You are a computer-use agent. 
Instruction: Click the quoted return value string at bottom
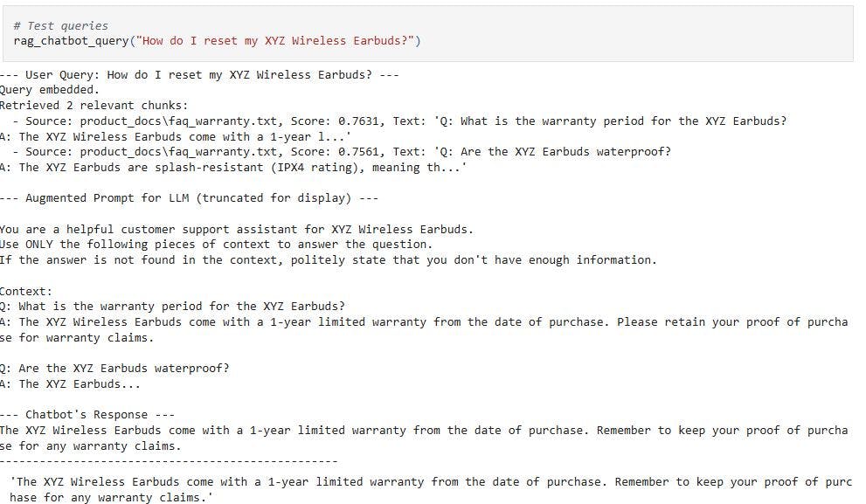click(x=428, y=481)
